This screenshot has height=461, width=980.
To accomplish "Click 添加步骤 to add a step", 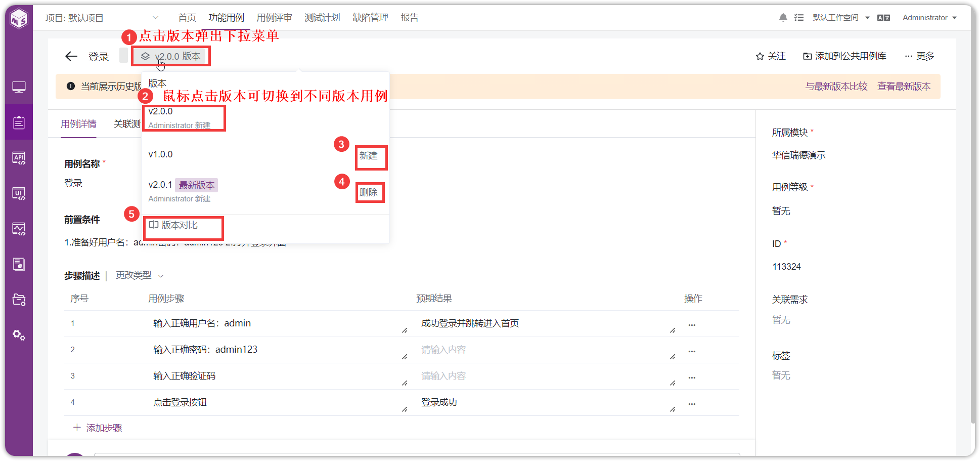I will click(x=98, y=428).
